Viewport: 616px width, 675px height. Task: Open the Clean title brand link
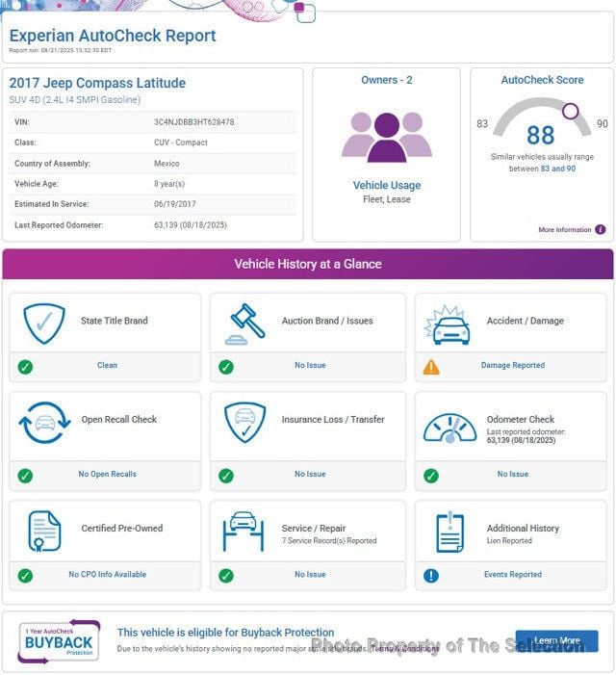(x=107, y=365)
